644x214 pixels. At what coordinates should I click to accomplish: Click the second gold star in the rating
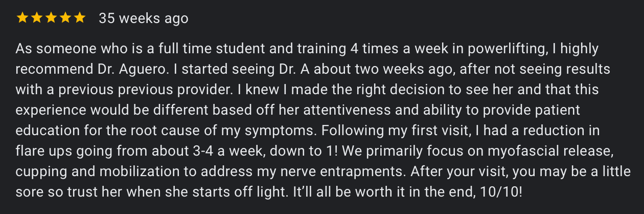click(x=36, y=18)
